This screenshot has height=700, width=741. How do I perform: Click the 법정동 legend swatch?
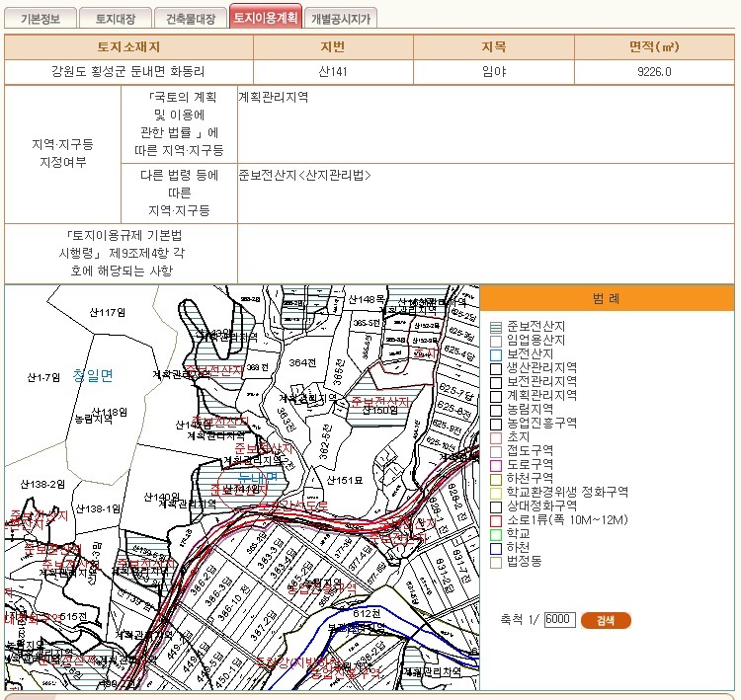[496, 563]
